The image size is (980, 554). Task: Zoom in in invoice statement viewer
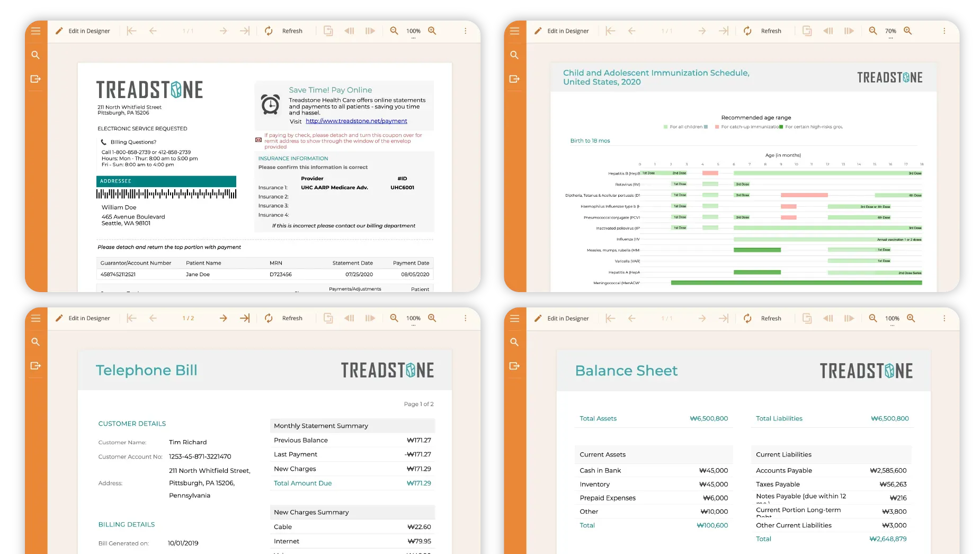[x=432, y=31]
